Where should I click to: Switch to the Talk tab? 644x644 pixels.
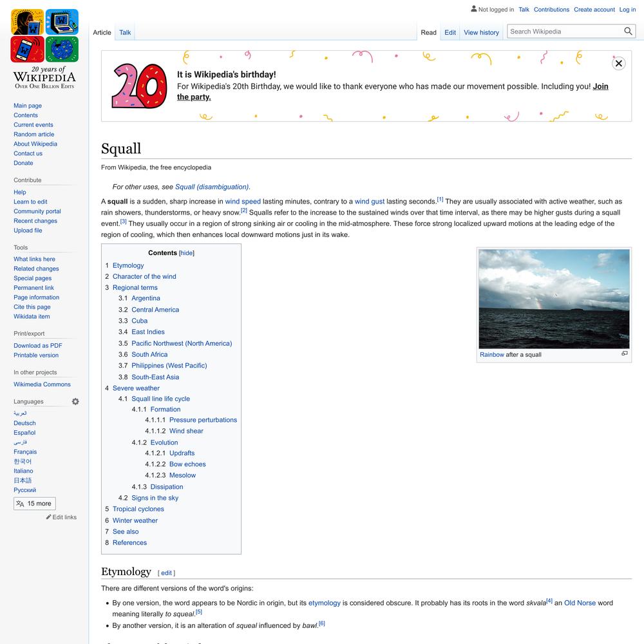[125, 32]
